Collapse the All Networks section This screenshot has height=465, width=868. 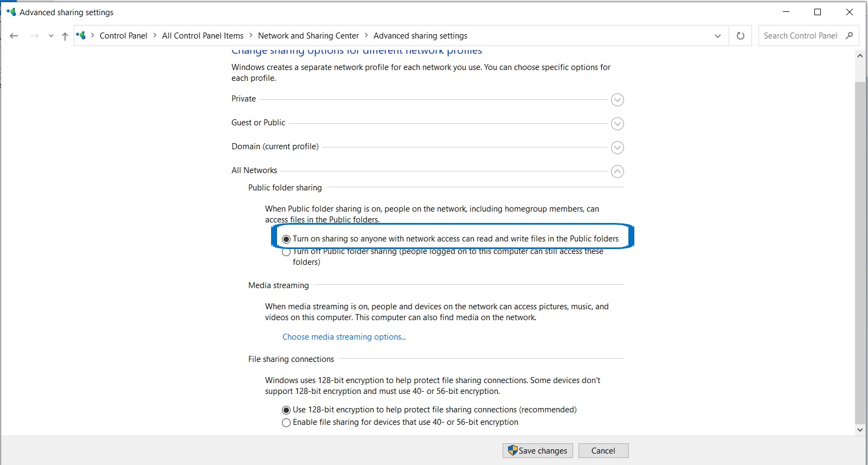click(x=617, y=171)
